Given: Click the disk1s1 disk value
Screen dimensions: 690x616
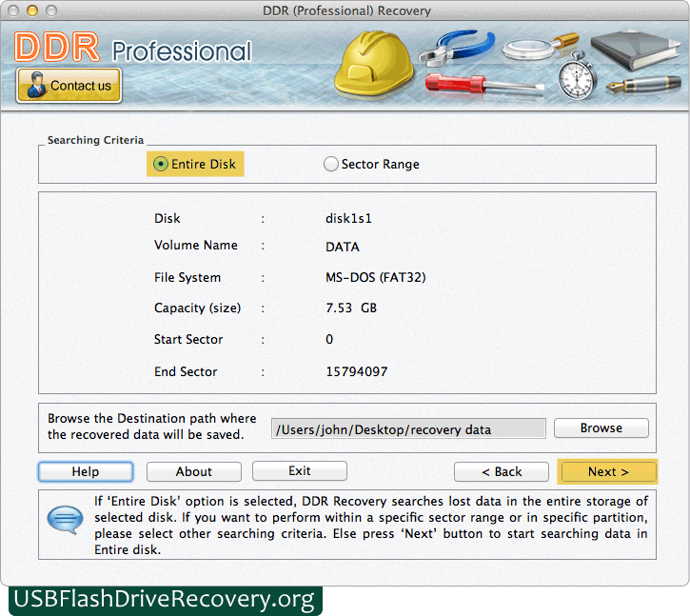Looking at the screenshot, I should 348,218.
